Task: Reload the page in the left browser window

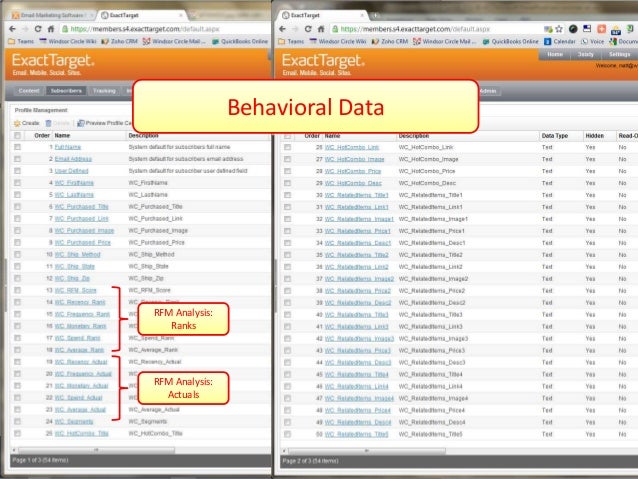Action: pyautogui.click(x=38, y=29)
